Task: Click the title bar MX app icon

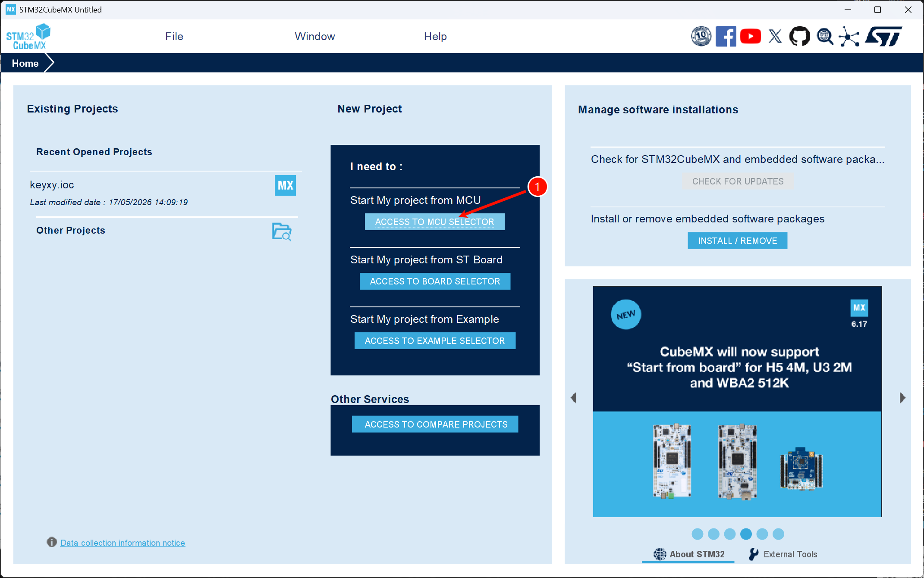Action: coord(11,9)
